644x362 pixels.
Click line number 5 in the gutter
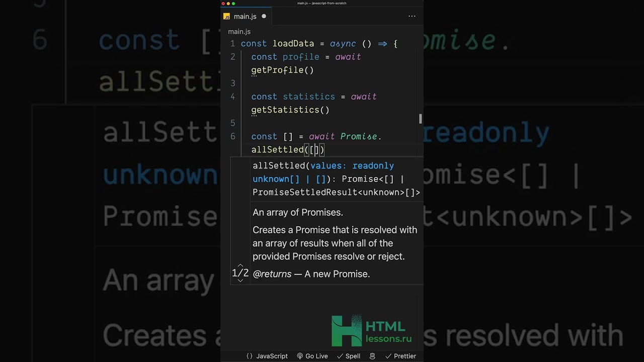tap(232, 123)
